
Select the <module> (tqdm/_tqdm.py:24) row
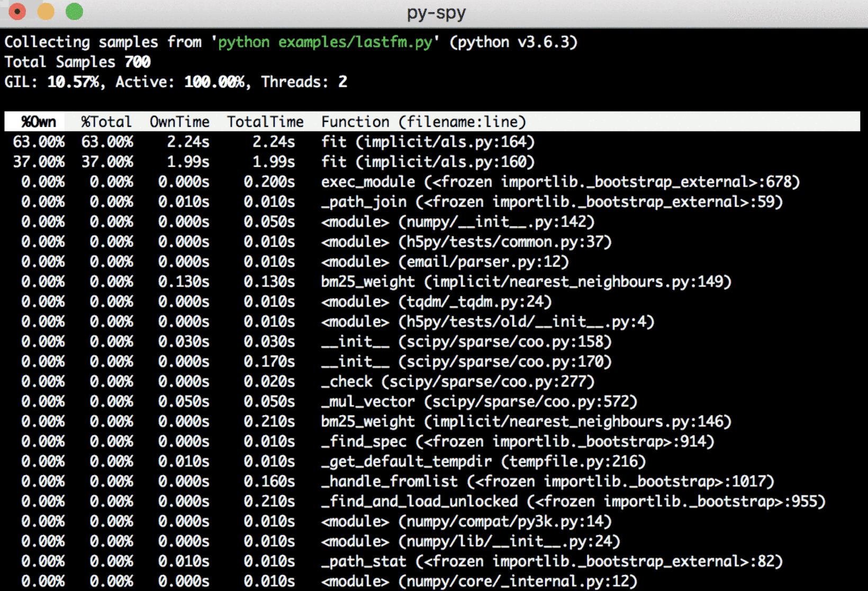coord(432,302)
